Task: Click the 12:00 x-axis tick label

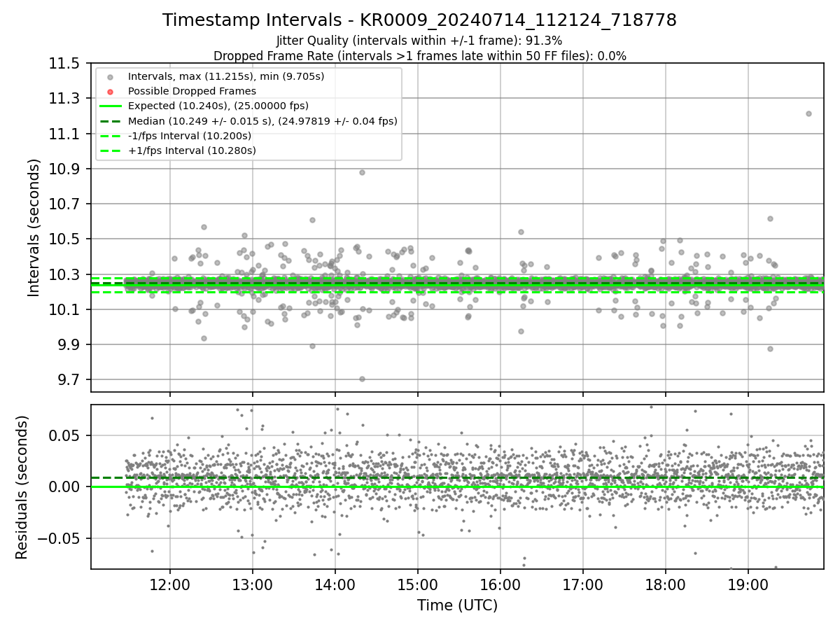Action: click(x=169, y=584)
